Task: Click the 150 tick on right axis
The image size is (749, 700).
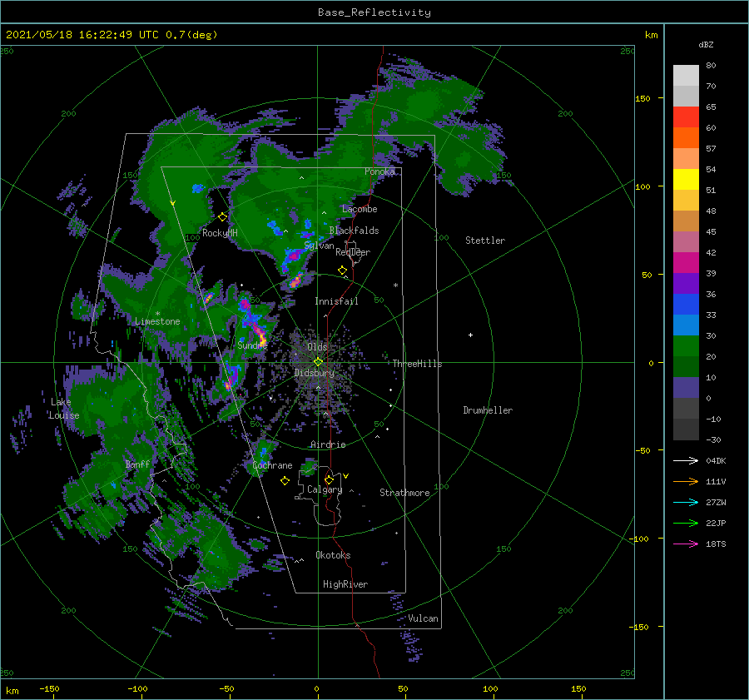Action: (643, 98)
